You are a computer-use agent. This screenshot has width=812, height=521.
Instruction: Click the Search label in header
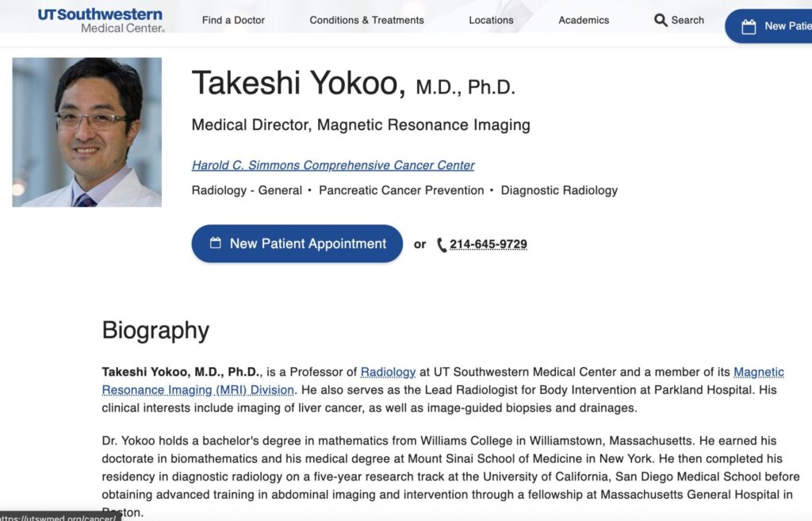pyautogui.click(x=688, y=20)
